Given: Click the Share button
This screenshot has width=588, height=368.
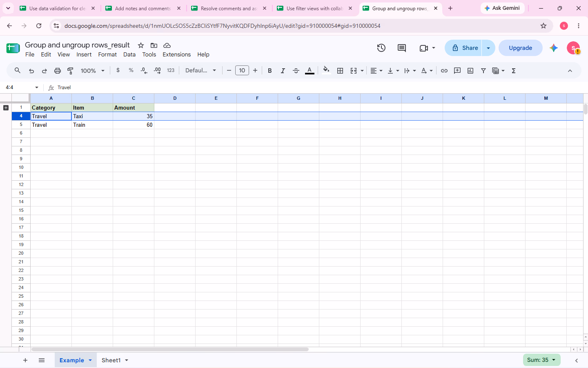Looking at the screenshot, I should click(x=463, y=48).
